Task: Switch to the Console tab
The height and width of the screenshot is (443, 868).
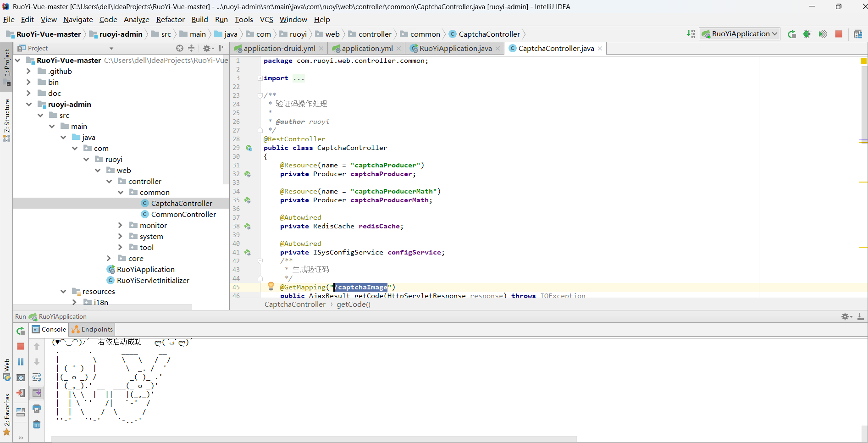Action: 49,329
